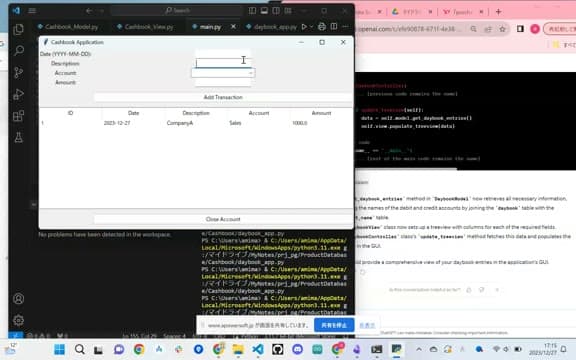Click the print icon in editor toolbar
Viewport: 576px width, 360px height.
[322, 26]
